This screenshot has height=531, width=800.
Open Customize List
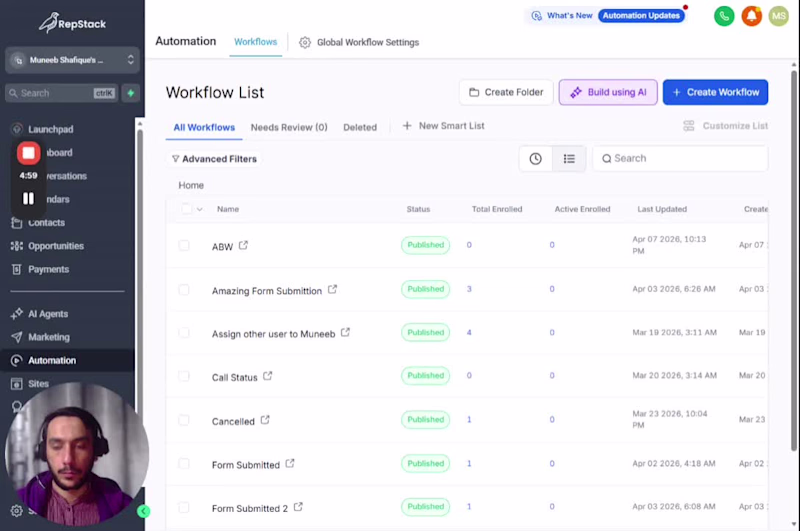click(726, 126)
